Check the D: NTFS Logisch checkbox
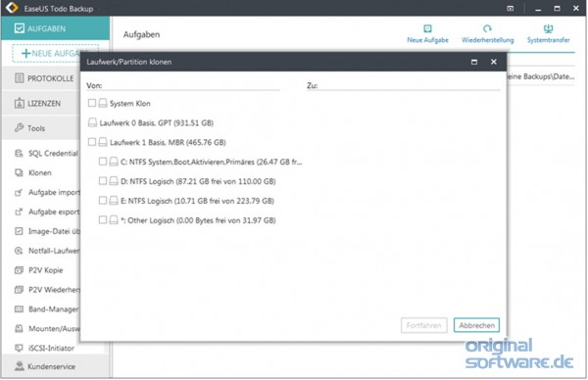This screenshot has height=380, width=588. click(x=102, y=181)
